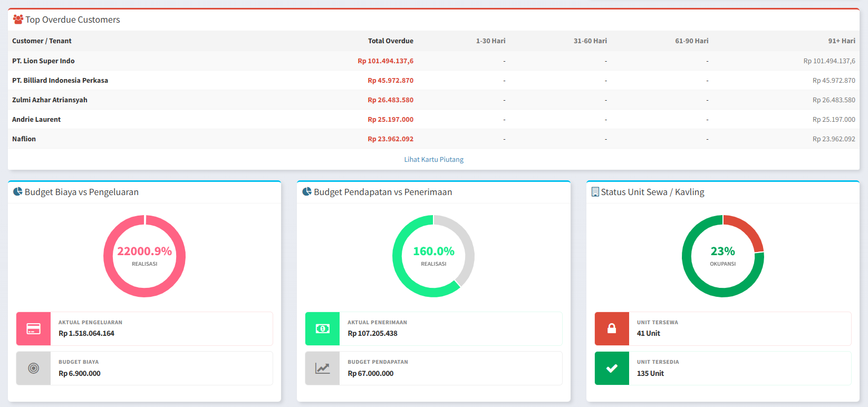Click the green money Aktual Penerimaan icon
Image resolution: width=868 pixels, height=407 pixels.
tap(322, 328)
